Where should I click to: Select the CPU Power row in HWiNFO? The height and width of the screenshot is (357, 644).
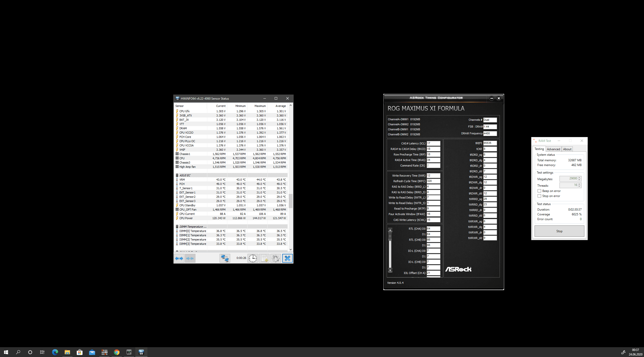tap(231, 218)
